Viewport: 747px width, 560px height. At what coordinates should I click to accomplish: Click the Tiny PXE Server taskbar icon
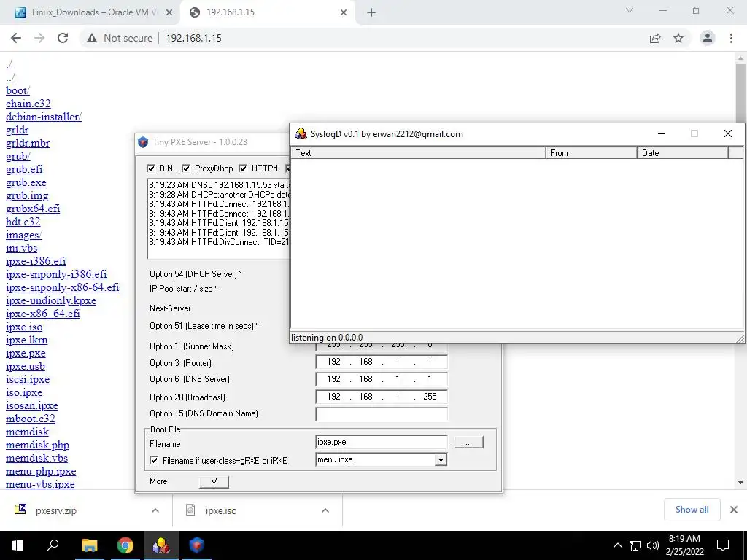point(197,545)
